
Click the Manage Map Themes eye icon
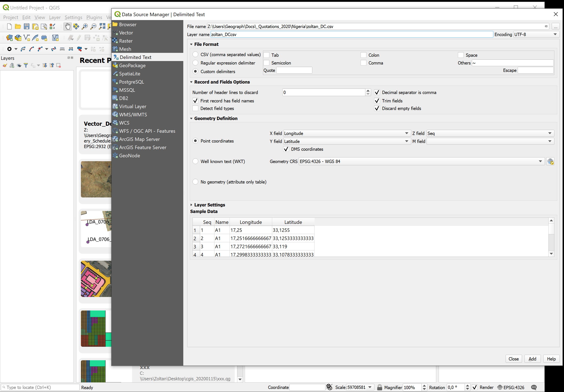point(19,65)
